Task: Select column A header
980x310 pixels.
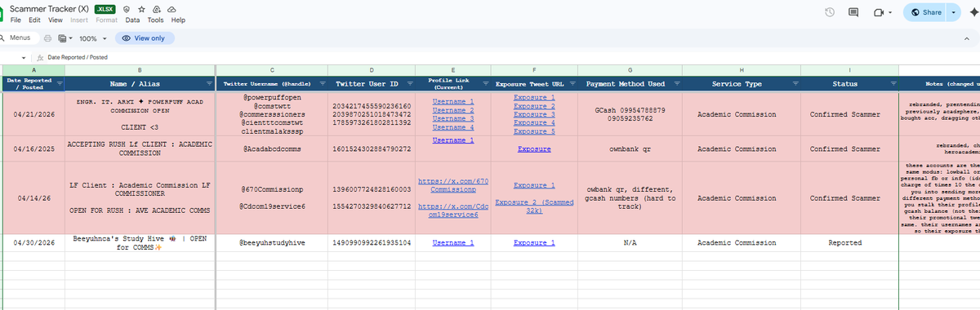Action: pos(33,70)
